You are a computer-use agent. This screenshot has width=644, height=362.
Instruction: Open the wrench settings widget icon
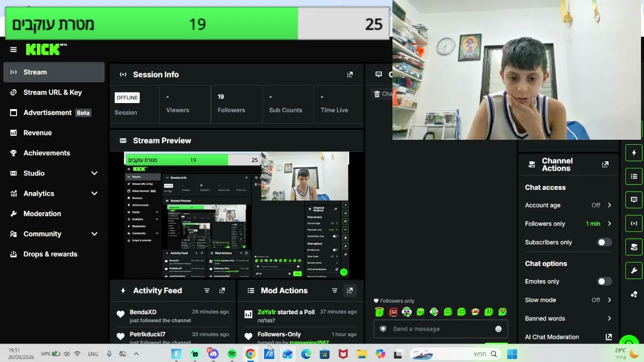click(634, 270)
